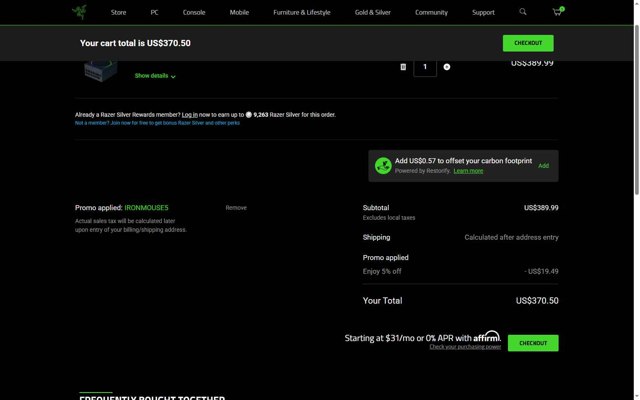Screen dimensions: 640x400
Task: Click the quantity field showing 1
Action: [x=425, y=68]
